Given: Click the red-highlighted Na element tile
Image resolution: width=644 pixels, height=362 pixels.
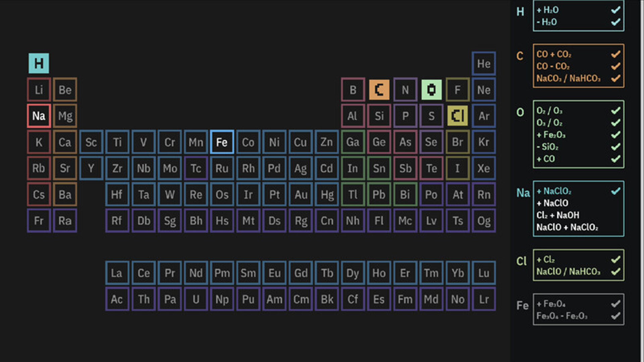Looking at the screenshot, I should point(38,116).
